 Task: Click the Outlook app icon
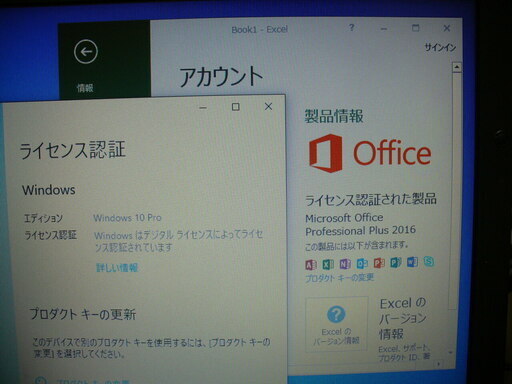tap(362, 264)
